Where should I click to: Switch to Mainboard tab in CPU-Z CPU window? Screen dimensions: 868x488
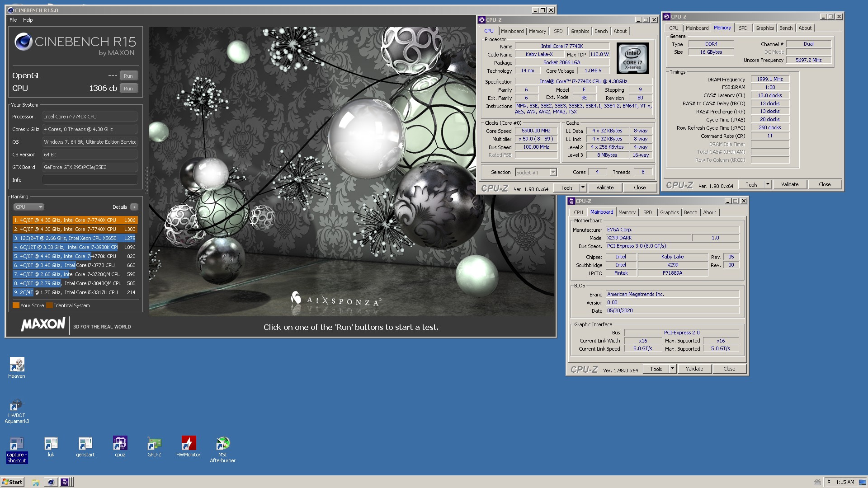tap(512, 31)
